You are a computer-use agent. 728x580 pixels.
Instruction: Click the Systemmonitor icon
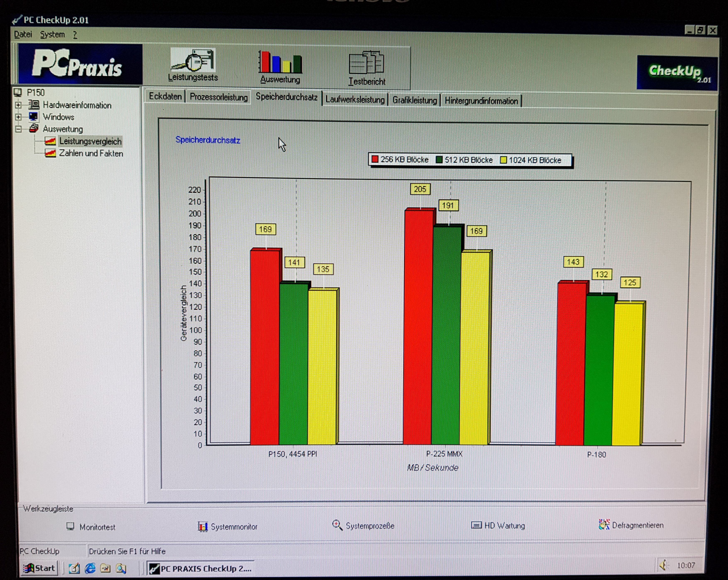(203, 526)
